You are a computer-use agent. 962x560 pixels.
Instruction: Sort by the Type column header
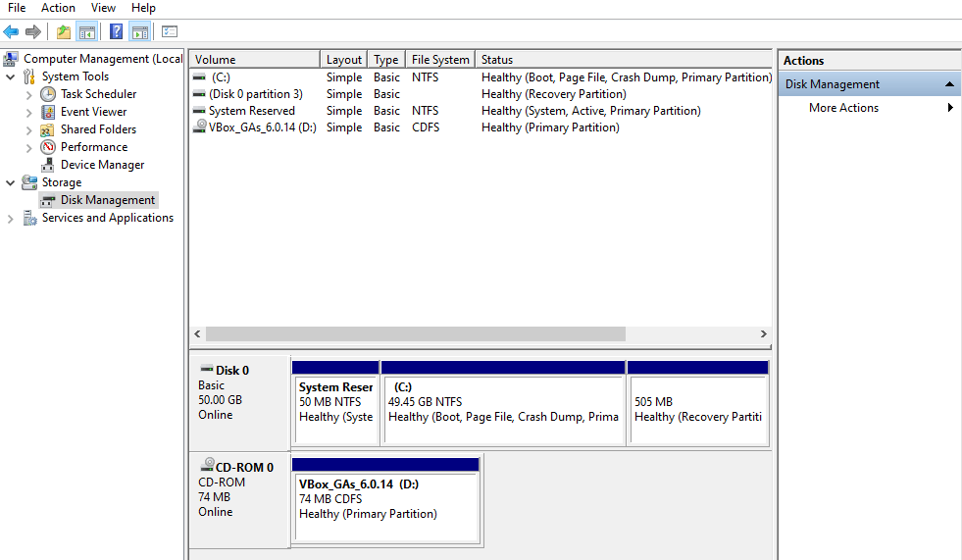pyautogui.click(x=386, y=60)
